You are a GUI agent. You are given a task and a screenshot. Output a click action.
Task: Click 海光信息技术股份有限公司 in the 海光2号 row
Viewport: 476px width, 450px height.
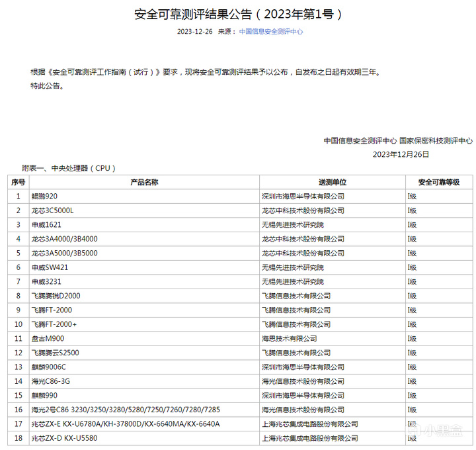click(x=303, y=410)
